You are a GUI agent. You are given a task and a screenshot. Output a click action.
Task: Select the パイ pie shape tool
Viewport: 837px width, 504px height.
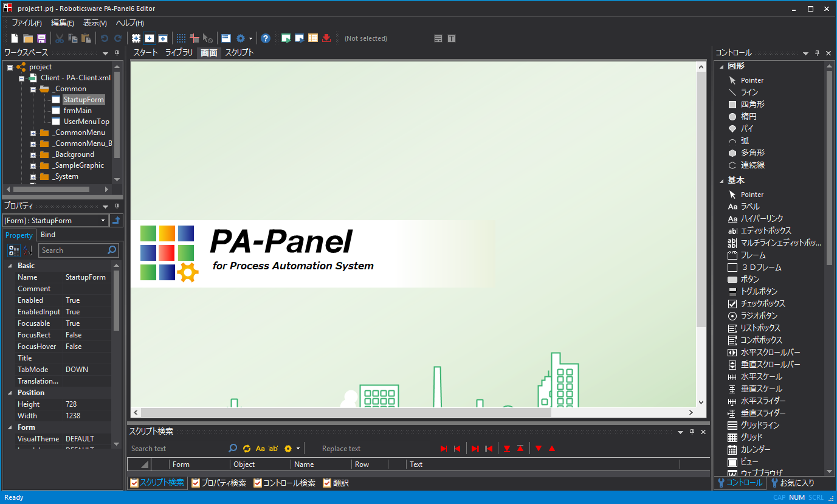click(740, 129)
